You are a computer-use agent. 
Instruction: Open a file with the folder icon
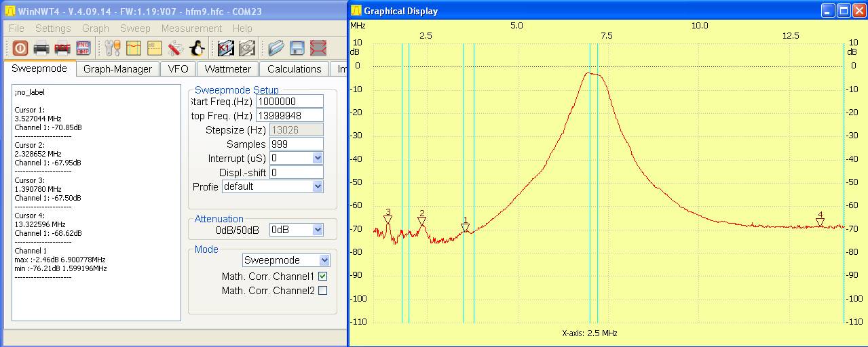pos(276,48)
